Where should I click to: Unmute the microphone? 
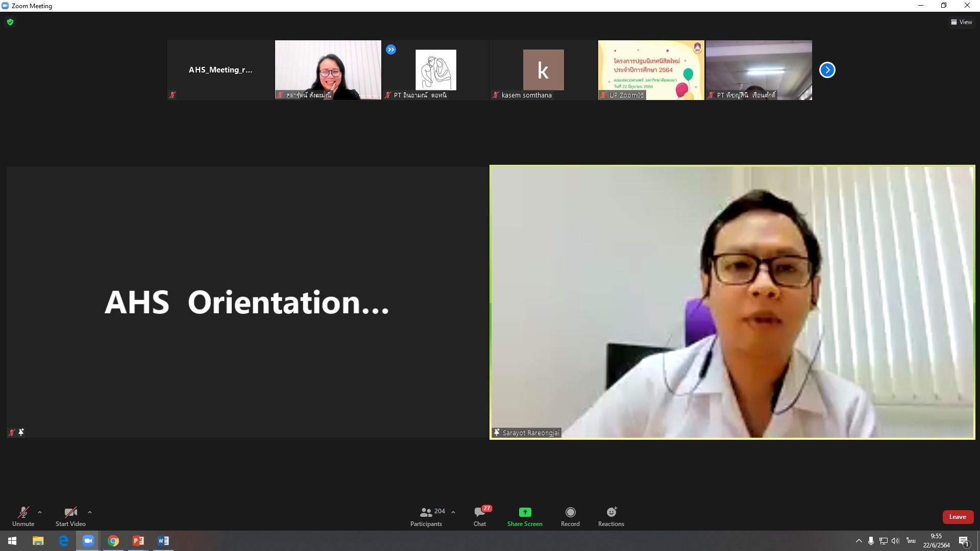pyautogui.click(x=23, y=516)
